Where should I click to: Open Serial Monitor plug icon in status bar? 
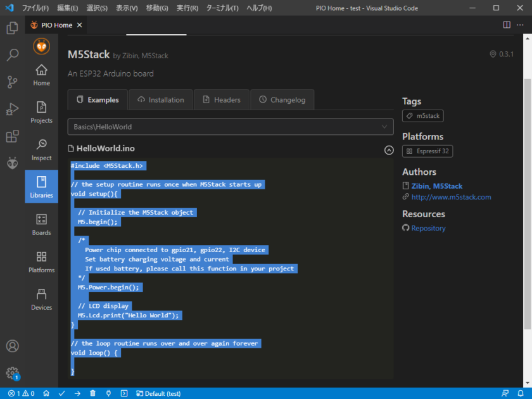(x=108, y=393)
